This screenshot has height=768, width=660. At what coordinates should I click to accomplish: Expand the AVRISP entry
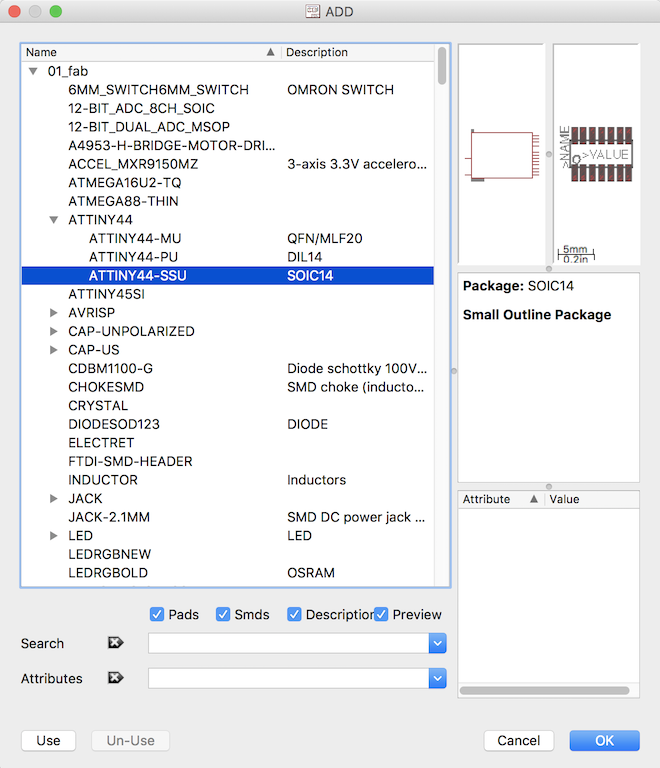[x=54, y=312]
